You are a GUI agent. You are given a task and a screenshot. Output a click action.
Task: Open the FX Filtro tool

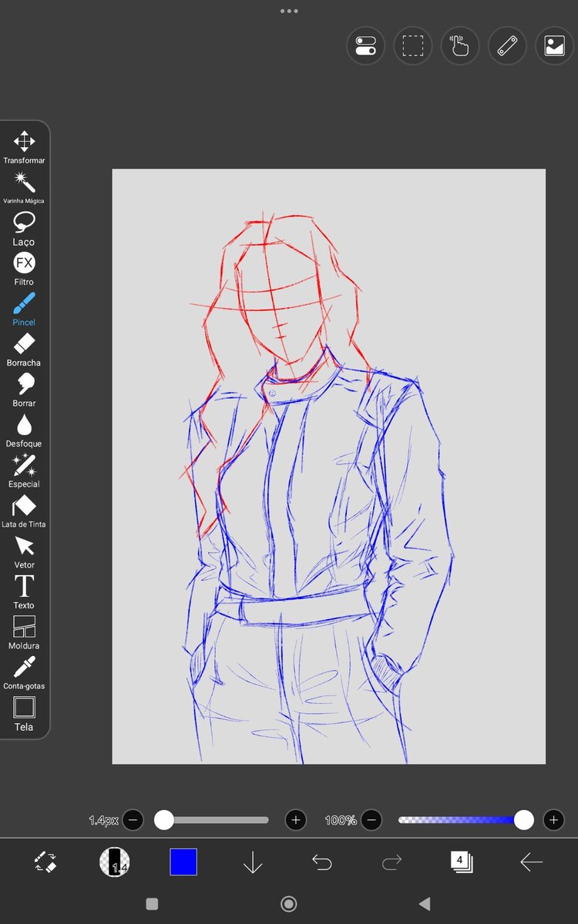[24, 269]
